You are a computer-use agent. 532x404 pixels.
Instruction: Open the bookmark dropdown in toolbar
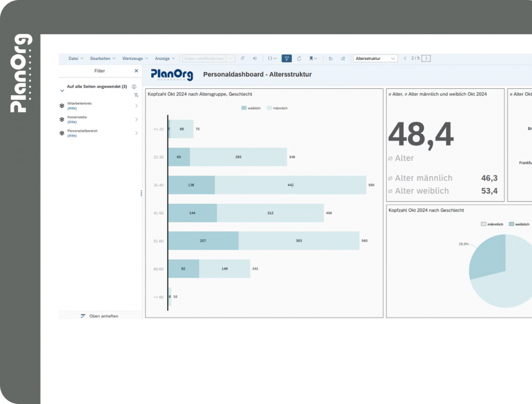point(313,59)
